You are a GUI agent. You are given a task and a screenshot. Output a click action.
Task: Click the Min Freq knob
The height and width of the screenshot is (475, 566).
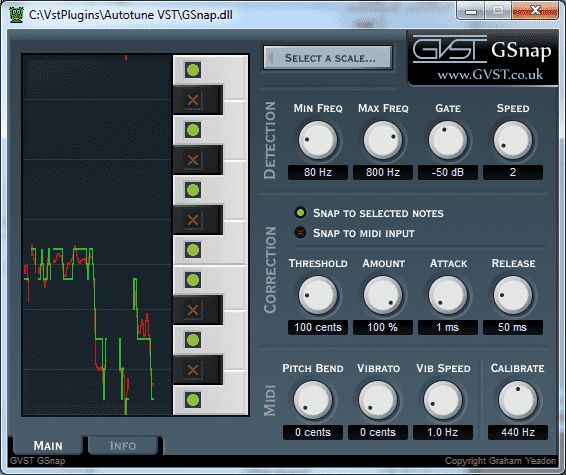pos(318,140)
